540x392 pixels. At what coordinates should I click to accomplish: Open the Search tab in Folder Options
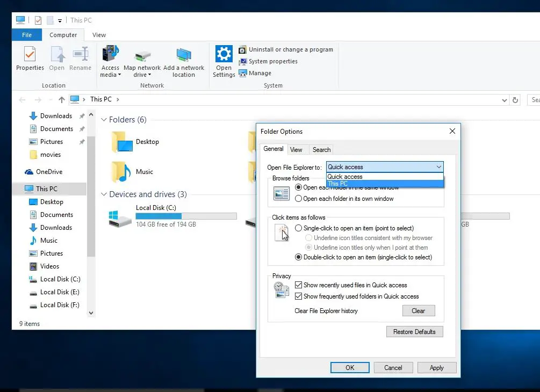point(322,150)
